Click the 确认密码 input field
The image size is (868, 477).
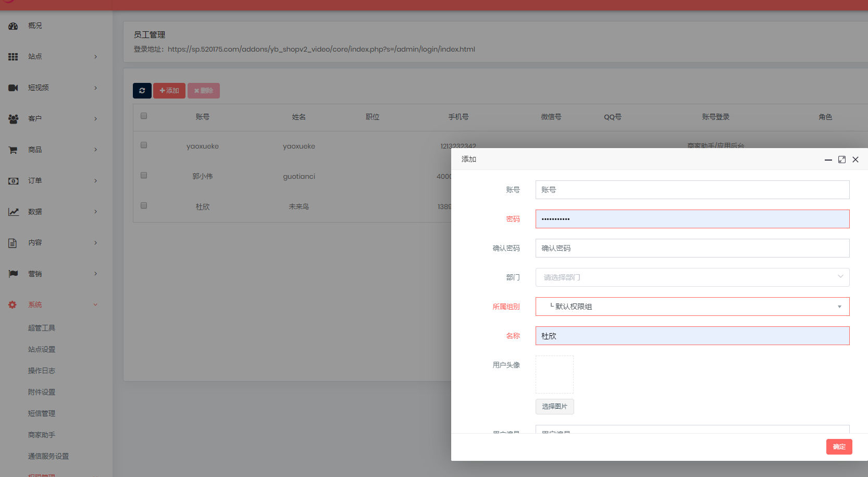coord(692,248)
